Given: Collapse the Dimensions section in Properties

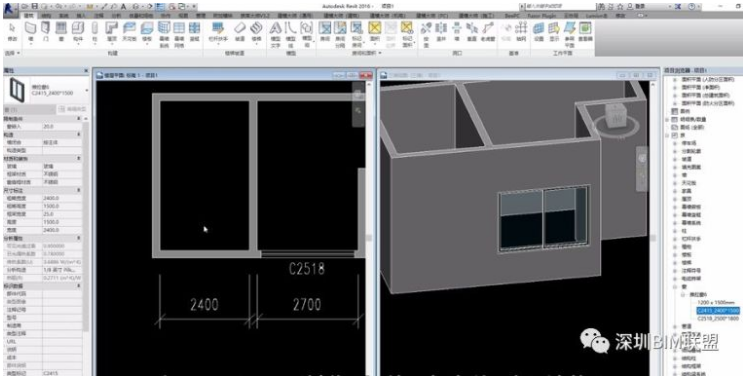Looking at the screenshot, I should pyautogui.click(x=79, y=190).
